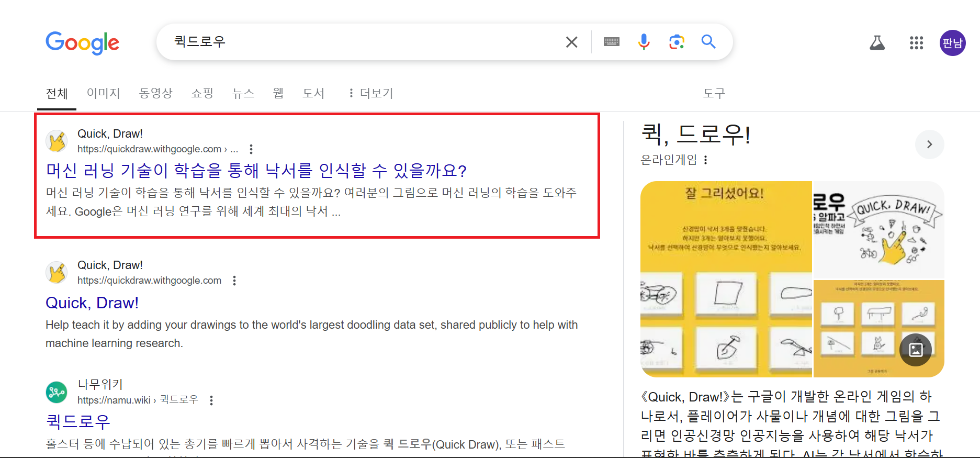Open the yellow doodle grid thumbnail
The width and height of the screenshot is (980, 458).
click(x=879, y=329)
